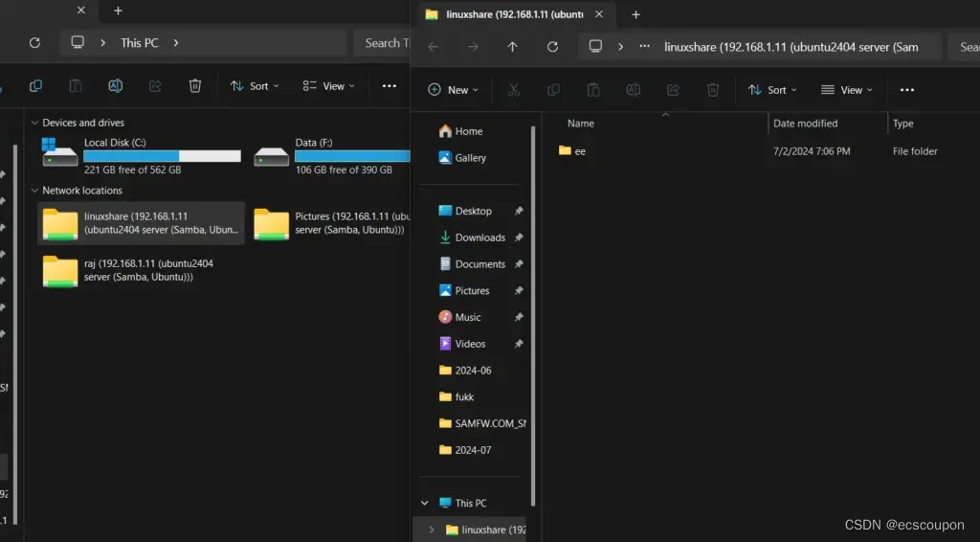Click the Delete trash icon in left window
The width and height of the screenshot is (980, 542).
195,86
